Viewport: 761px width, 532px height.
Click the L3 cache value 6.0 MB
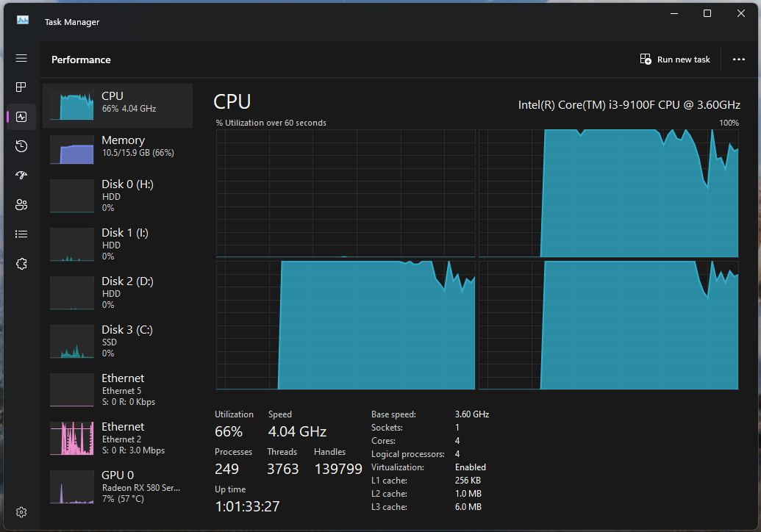468,507
